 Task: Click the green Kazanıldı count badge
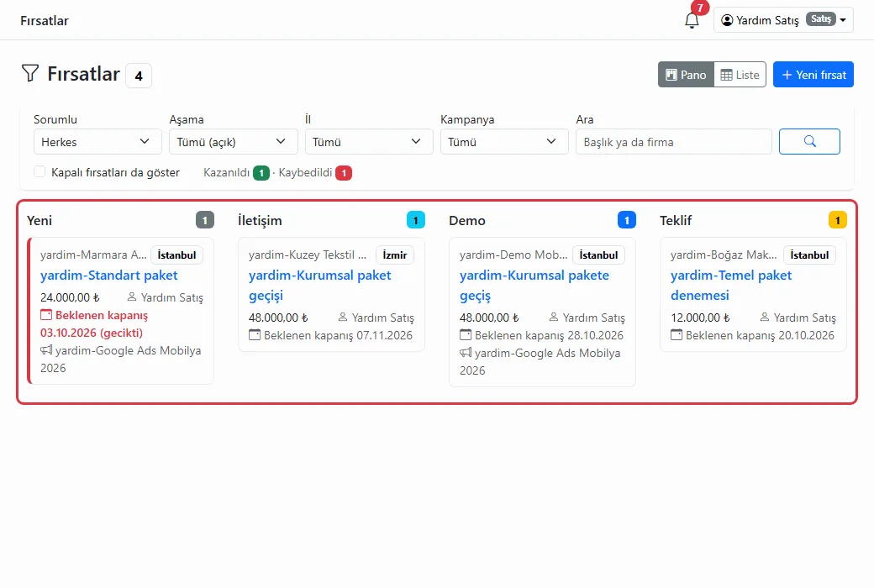[x=261, y=173]
